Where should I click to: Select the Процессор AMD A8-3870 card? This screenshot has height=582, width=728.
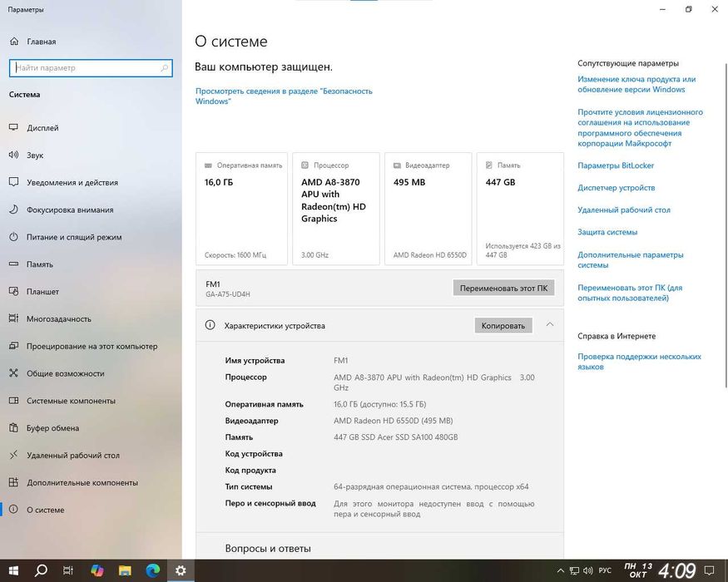tap(336, 209)
